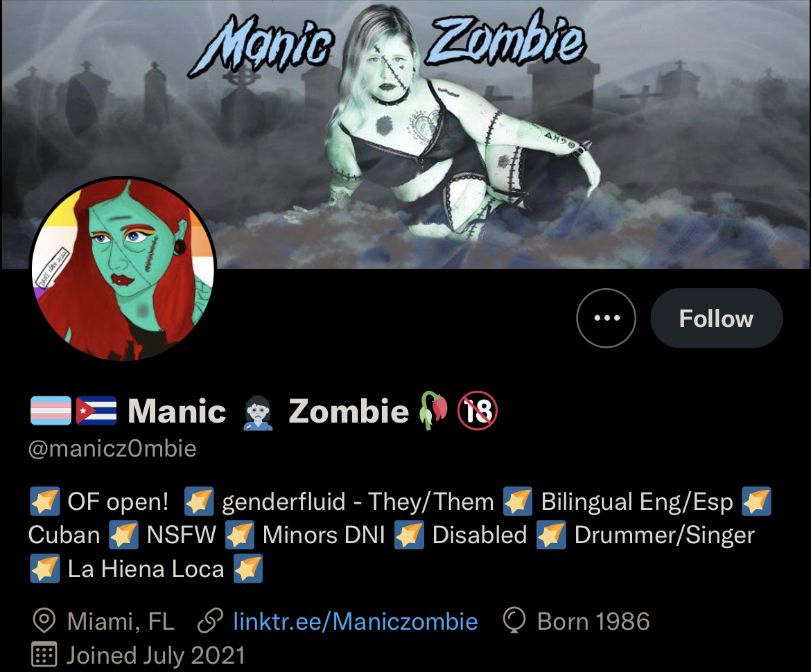This screenshot has height=672, width=811.
Task: Click the birthday balloon icon
Action: click(514, 621)
